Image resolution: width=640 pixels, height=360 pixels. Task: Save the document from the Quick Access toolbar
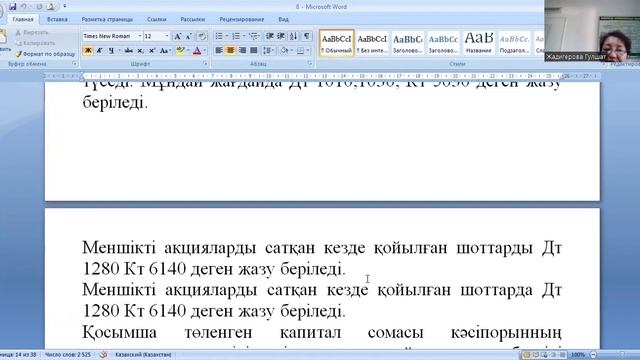coord(13,7)
